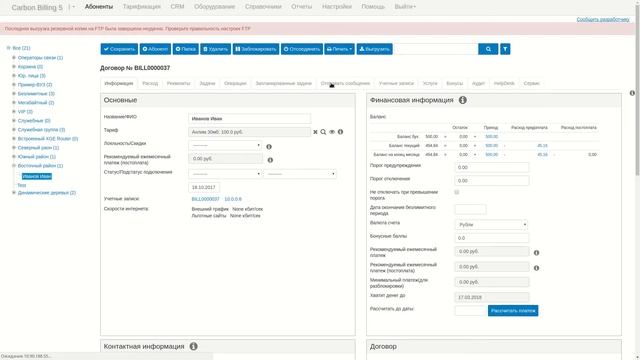Screen dimensions: 640x360
Task: Collapse the Восточный район tree node
Action: pos(14,166)
